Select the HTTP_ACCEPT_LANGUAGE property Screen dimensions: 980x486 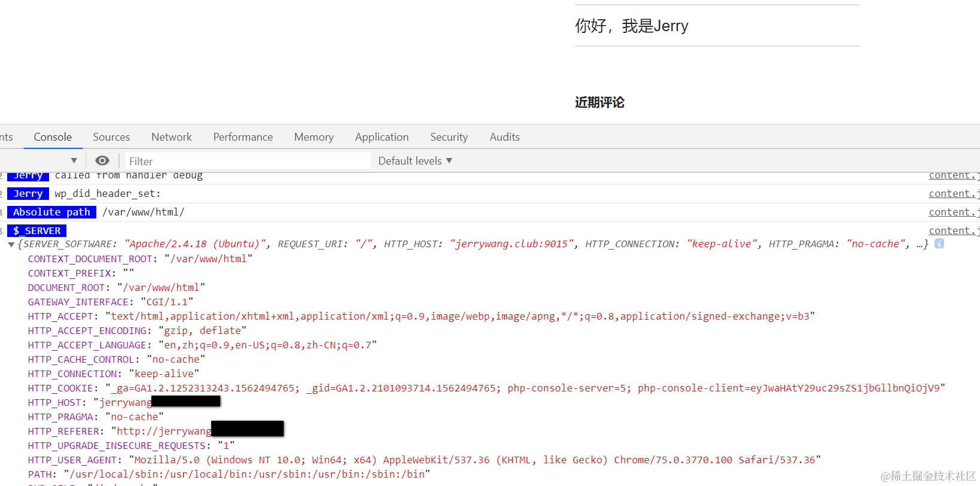click(x=202, y=345)
